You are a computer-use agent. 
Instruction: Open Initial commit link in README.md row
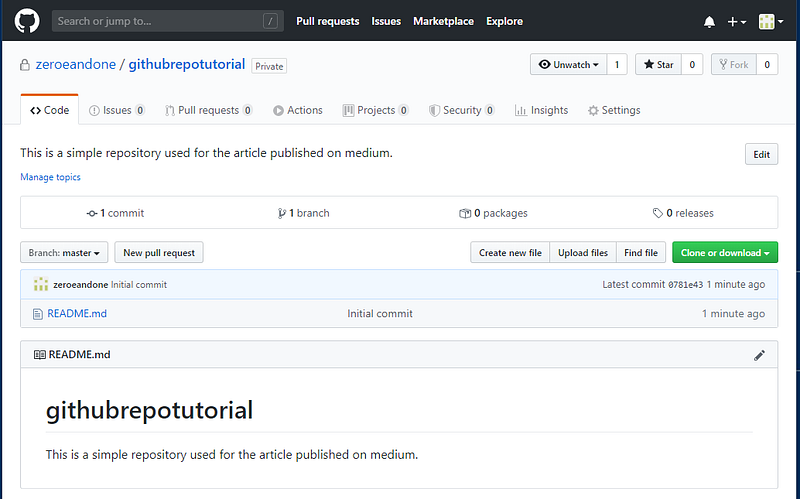(x=380, y=313)
